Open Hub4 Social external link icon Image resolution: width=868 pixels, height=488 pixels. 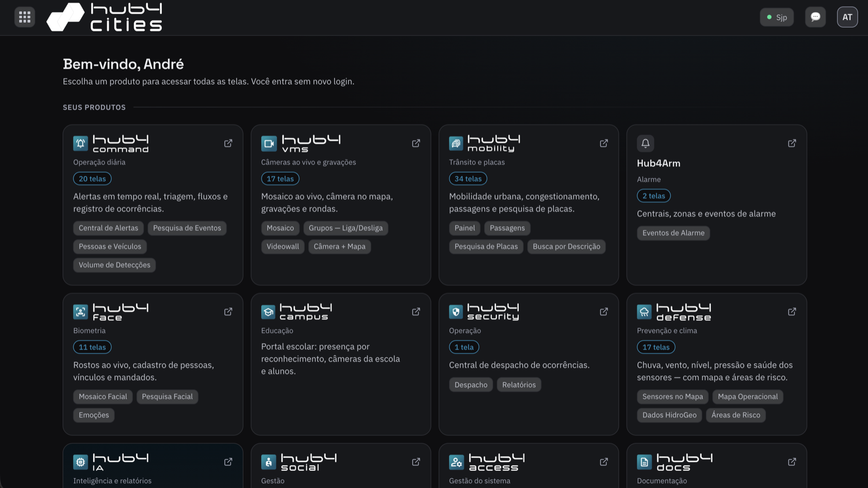416,462
